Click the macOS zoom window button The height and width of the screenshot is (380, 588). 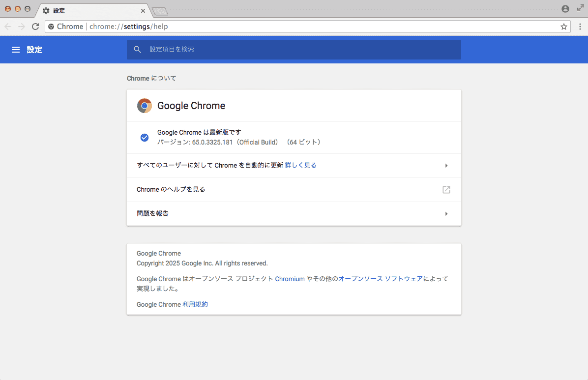pyautogui.click(x=28, y=9)
